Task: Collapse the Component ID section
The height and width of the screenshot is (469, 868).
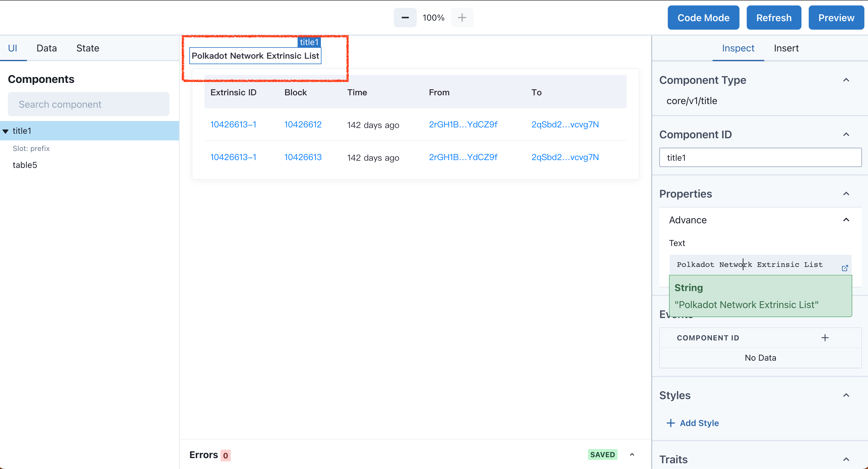Action: [x=846, y=135]
